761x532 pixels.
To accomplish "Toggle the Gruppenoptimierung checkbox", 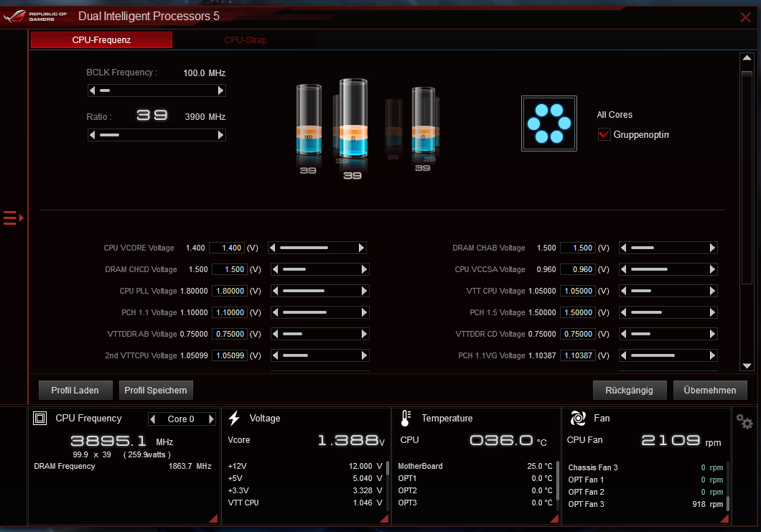I will pyautogui.click(x=604, y=134).
